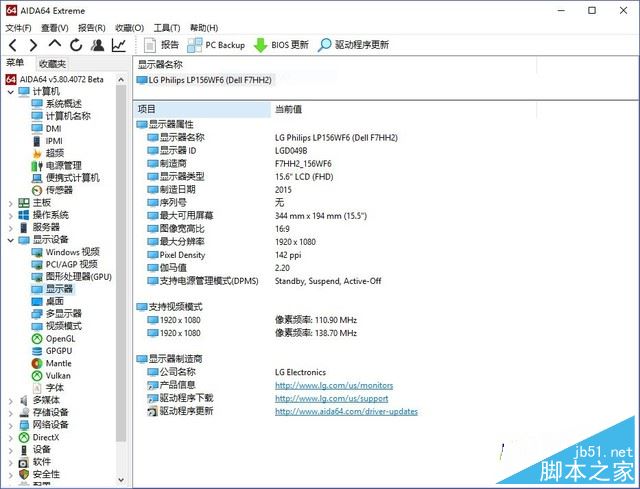The image size is (640, 489).
Task: Open the IPMI tree item
Action: [47, 141]
